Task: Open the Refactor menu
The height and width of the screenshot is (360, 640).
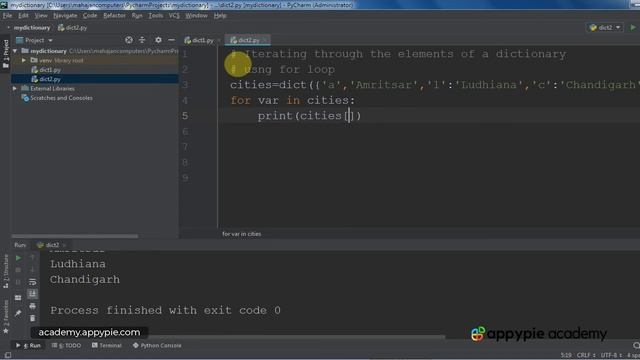Action: pos(114,16)
